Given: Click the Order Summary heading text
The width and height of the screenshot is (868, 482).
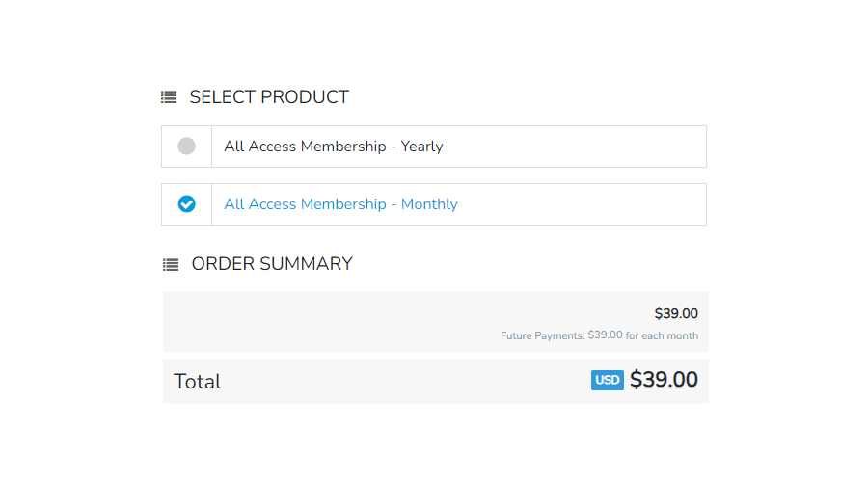Looking at the screenshot, I should (272, 264).
